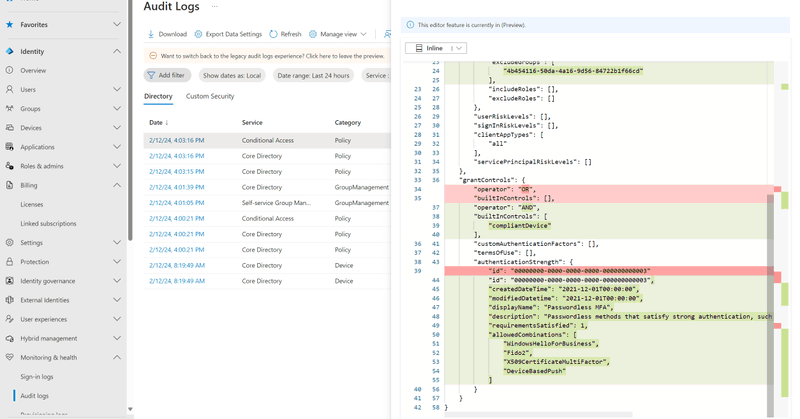Click the feedback icon after Manage view
Screen dimensions: 800x419
(x=388, y=34)
